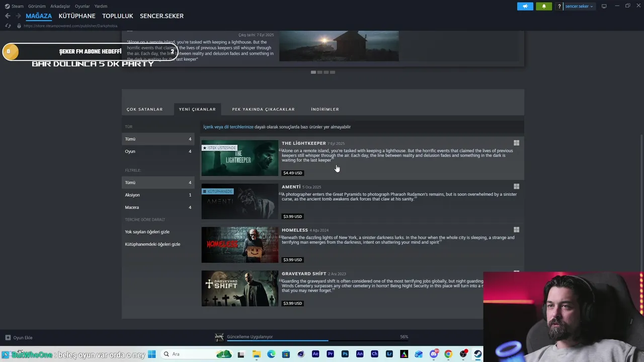644x362 pixels.
Task: Open File Explorer from taskbar
Action: tap(256, 354)
